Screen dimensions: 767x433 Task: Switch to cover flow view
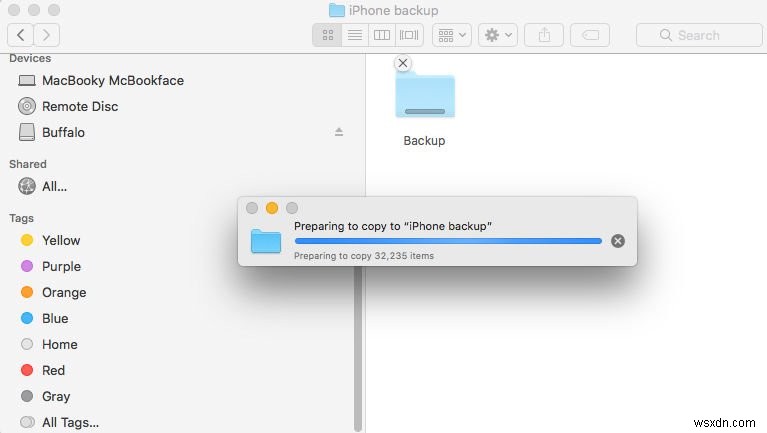point(409,35)
